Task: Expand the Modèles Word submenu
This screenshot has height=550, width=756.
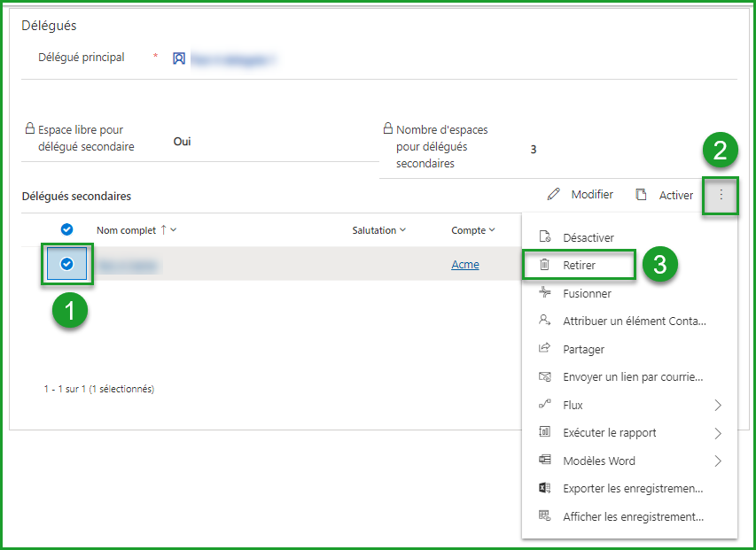Action: pos(717,461)
